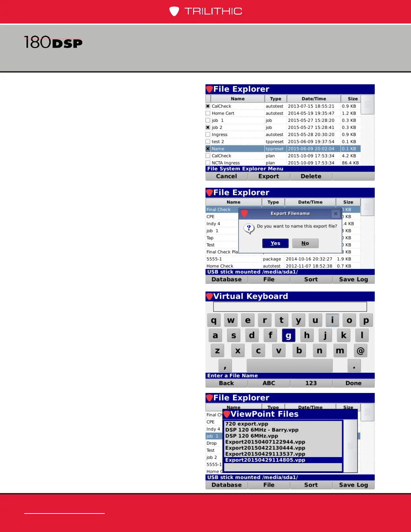Tap the w key on virtual keyboard

pos(231,320)
